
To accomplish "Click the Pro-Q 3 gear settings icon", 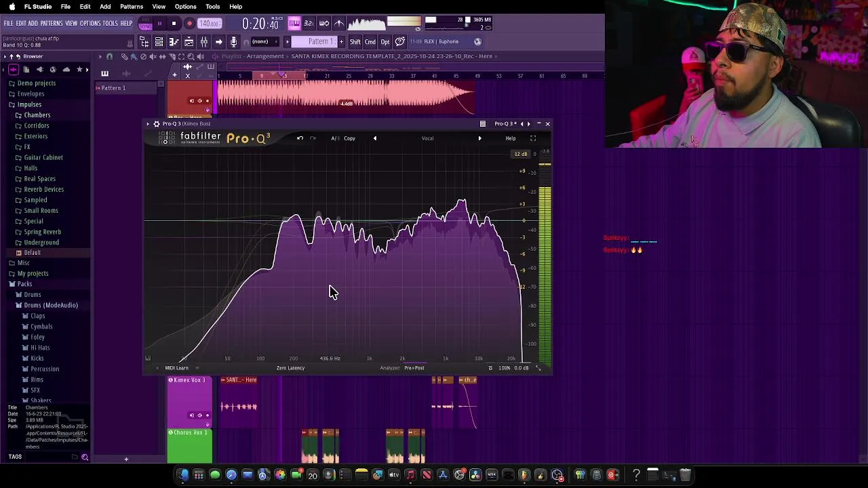I will [x=157, y=124].
